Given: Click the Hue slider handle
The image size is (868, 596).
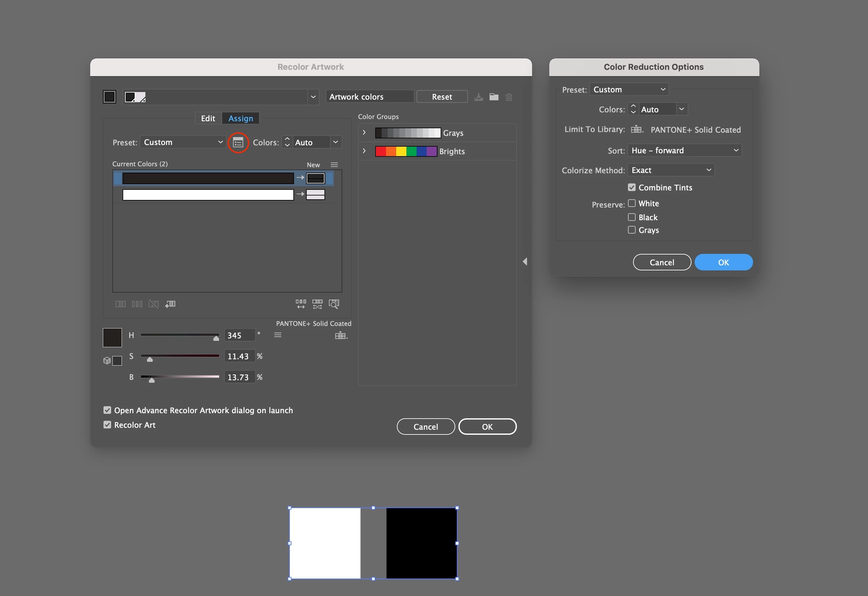Looking at the screenshot, I should 216,338.
